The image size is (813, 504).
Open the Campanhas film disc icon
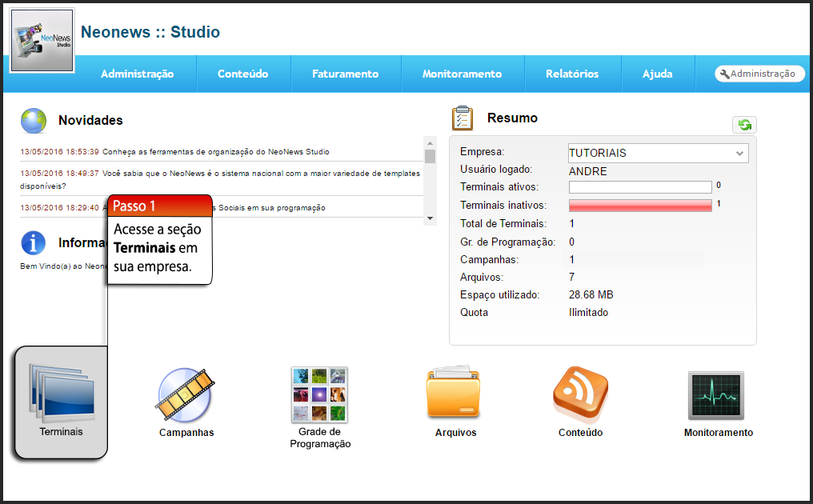point(186,394)
